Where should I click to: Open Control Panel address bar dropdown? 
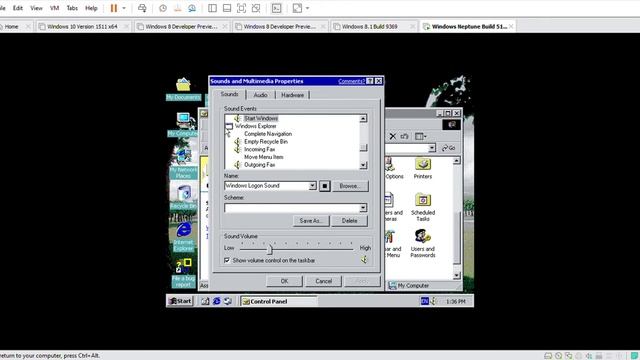point(431,148)
